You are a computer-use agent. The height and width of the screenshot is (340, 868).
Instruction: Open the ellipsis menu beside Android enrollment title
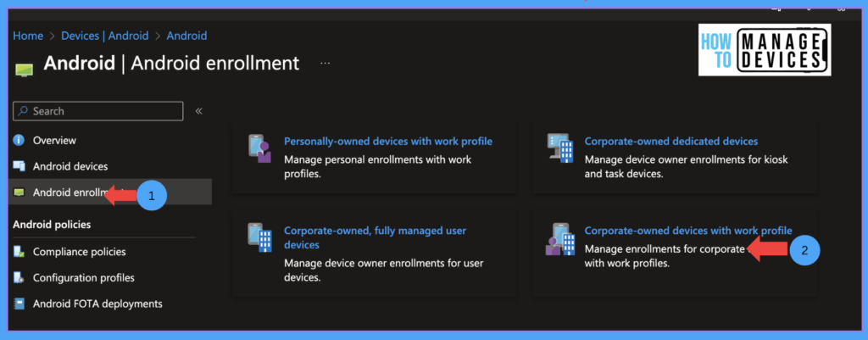click(x=325, y=63)
